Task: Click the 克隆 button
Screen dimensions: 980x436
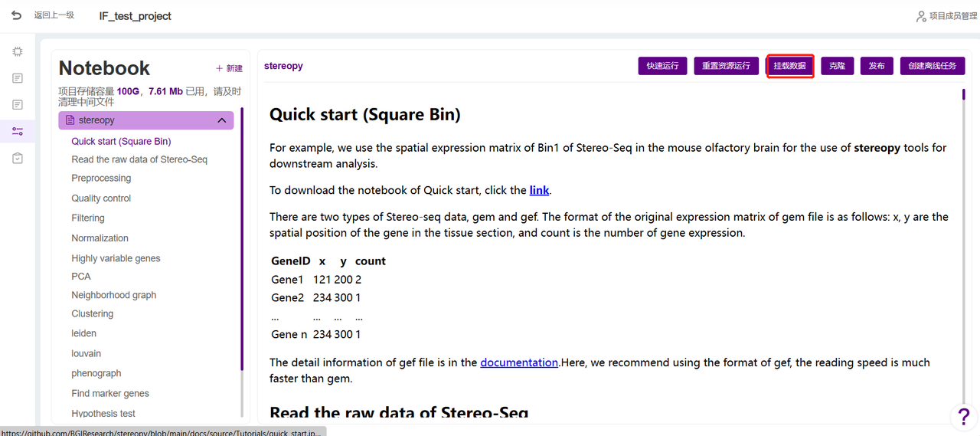Action: pyautogui.click(x=837, y=66)
